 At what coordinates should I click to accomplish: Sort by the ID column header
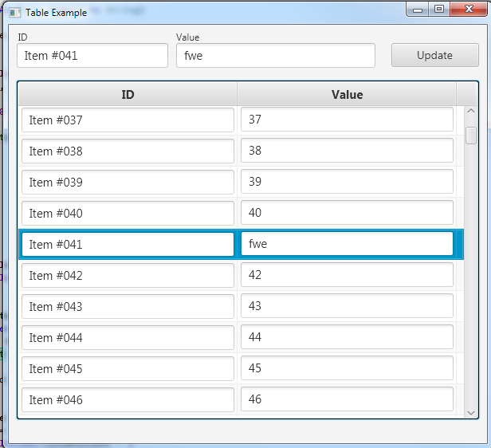click(128, 94)
